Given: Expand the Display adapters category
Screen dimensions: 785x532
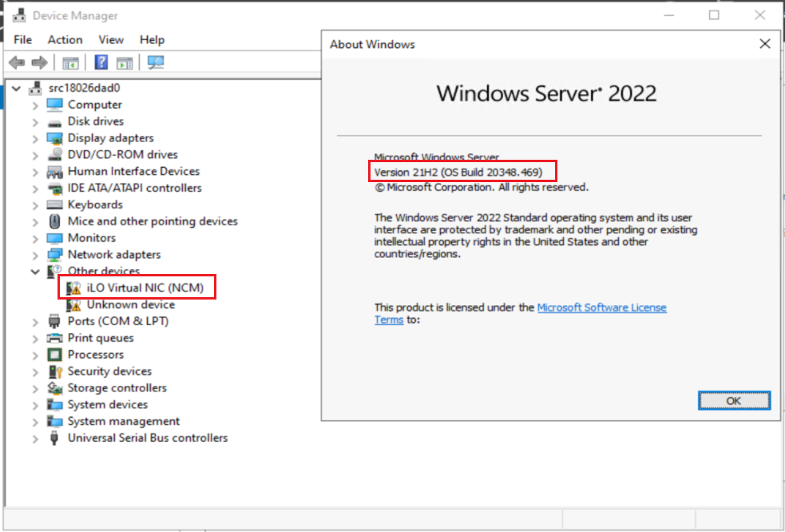Looking at the screenshot, I should [35, 138].
